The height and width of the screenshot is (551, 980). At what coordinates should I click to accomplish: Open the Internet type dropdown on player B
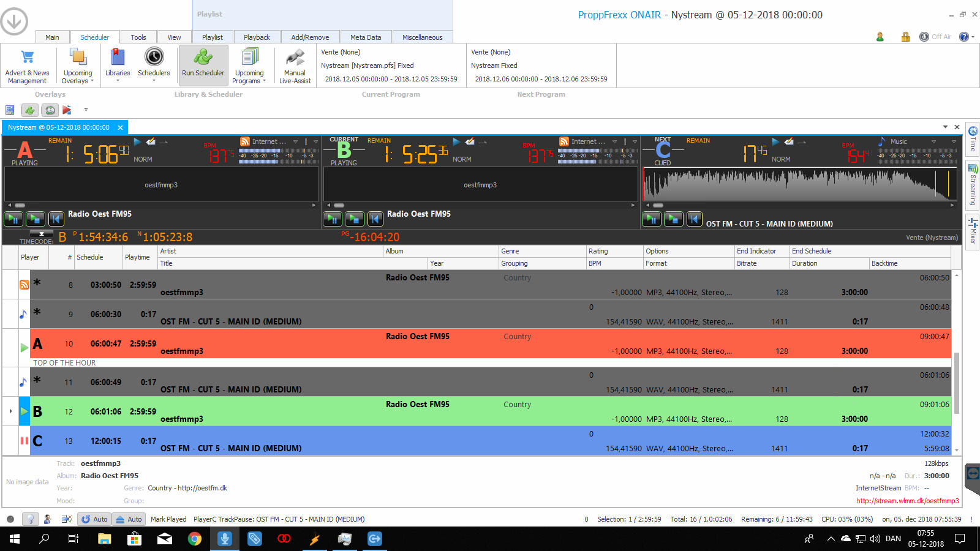click(614, 141)
